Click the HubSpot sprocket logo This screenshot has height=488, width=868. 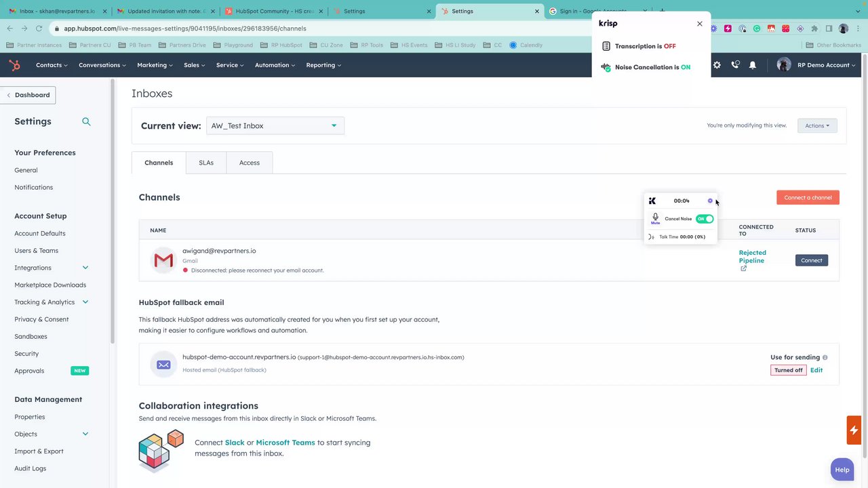(x=14, y=65)
